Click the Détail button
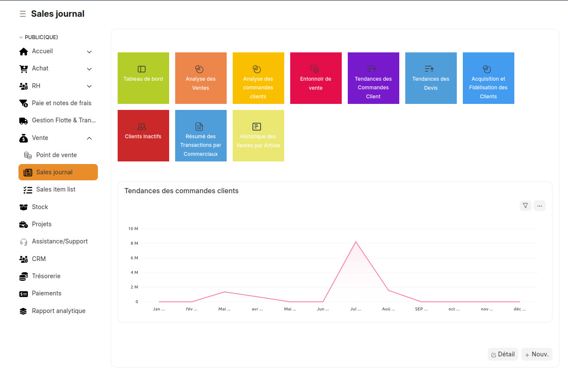Image resolution: width=568 pixels, height=392 pixels. tap(503, 354)
